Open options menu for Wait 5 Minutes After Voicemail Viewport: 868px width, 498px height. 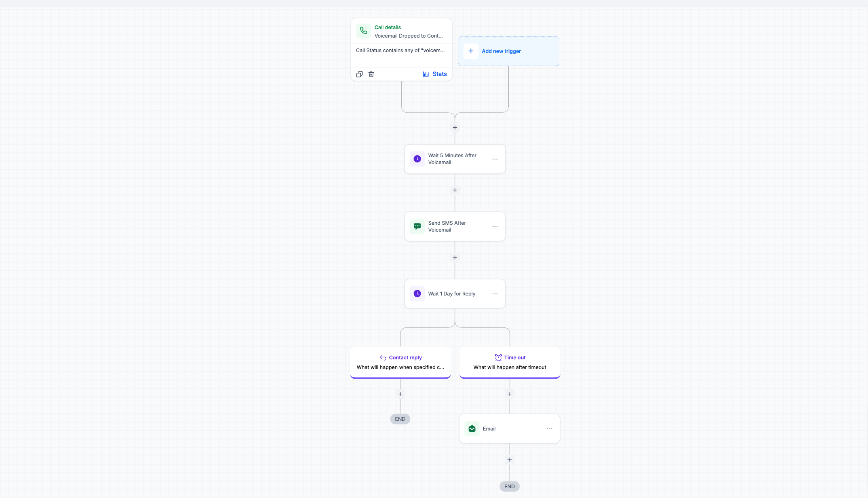click(495, 159)
